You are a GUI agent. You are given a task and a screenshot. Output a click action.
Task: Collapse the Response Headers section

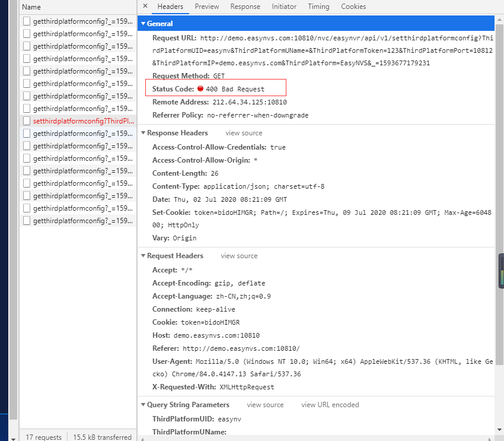[x=143, y=133]
